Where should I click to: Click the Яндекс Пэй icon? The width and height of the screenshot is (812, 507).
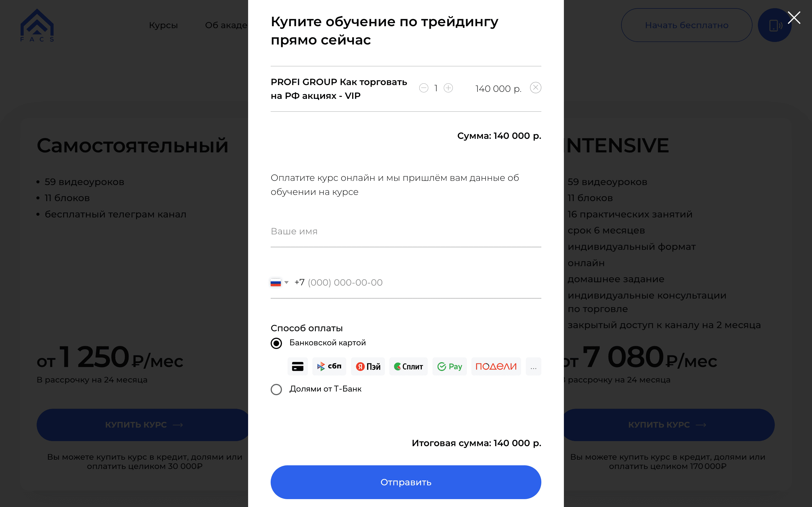[368, 366]
